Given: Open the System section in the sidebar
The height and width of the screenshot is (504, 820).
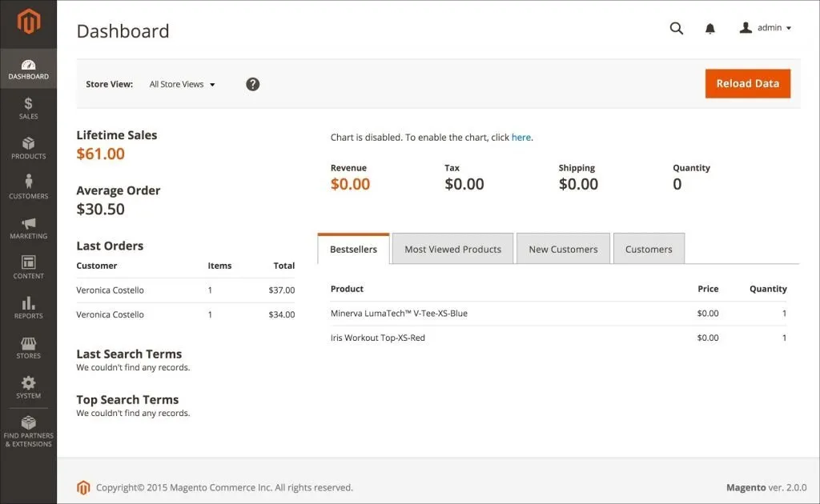Looking at the screenshot, I should click(28, 389).
